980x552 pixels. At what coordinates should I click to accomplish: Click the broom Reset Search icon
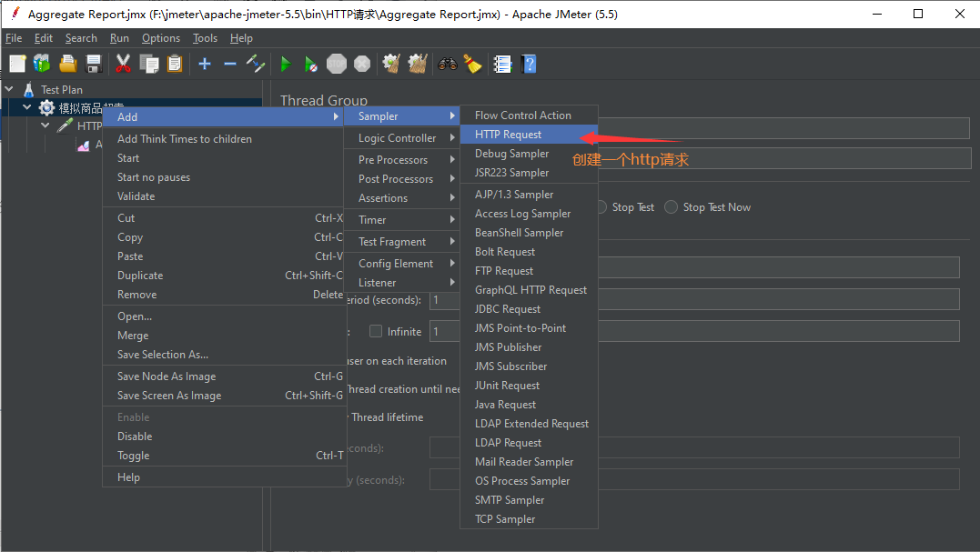pyautogui.click(x=473, y=64)
